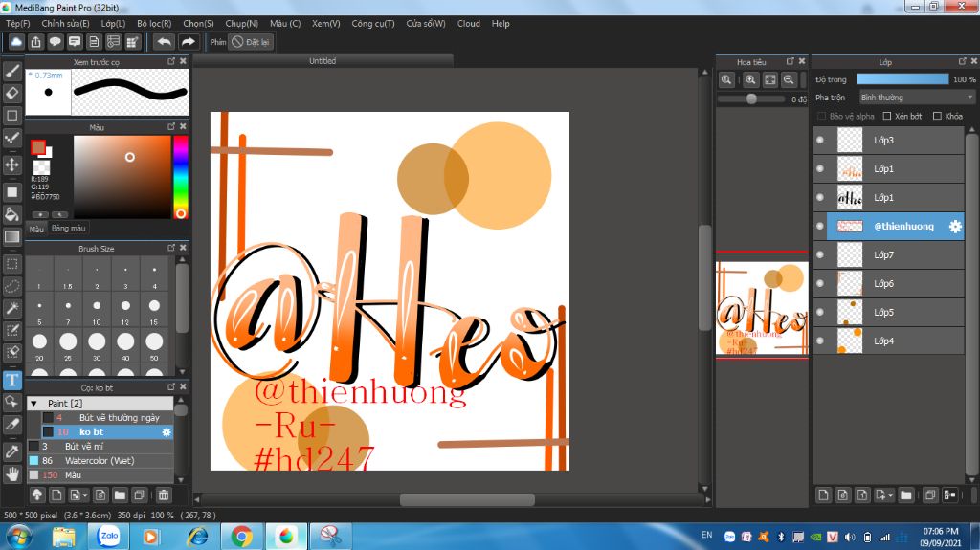This screenshot has height=550, width=980.
Task: Enable the Xén bớt clipping checkbox
Action: click(887, 117)
